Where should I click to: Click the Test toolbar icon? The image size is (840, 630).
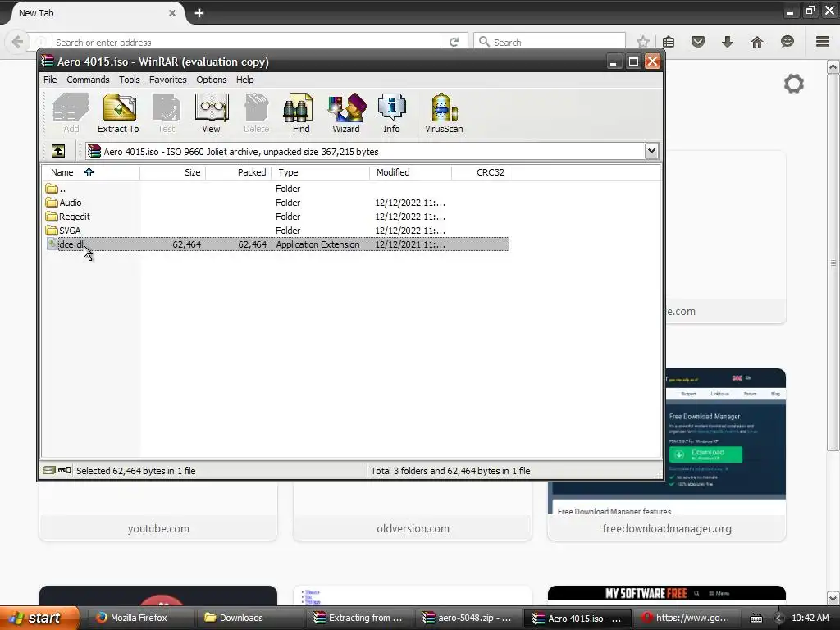click(x=166, y=113)
